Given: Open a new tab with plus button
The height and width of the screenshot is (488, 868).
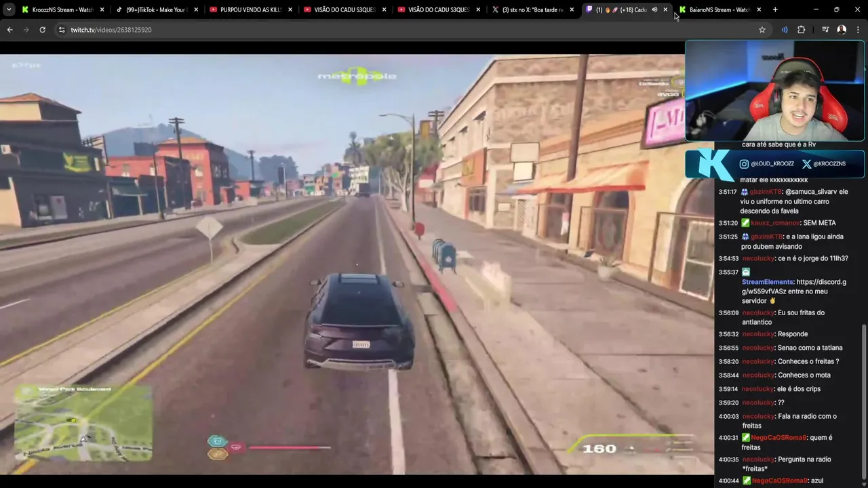Looking at the screenshot, I should (775, 9).
